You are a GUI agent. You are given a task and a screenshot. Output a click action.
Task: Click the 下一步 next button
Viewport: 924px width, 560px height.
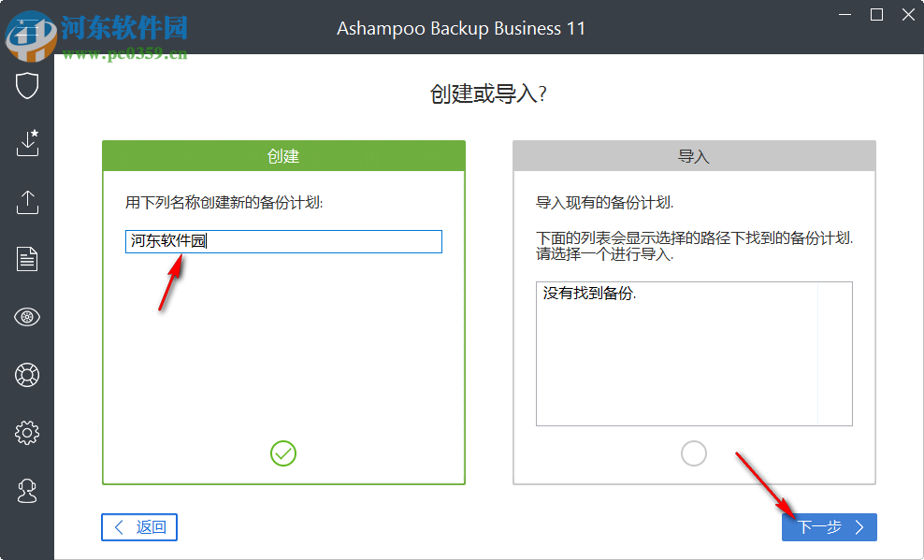tap(829, 527)
